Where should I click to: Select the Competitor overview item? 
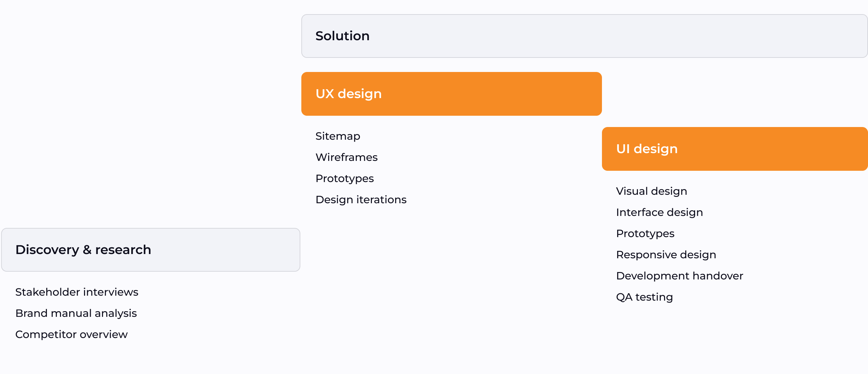point(71,334)
